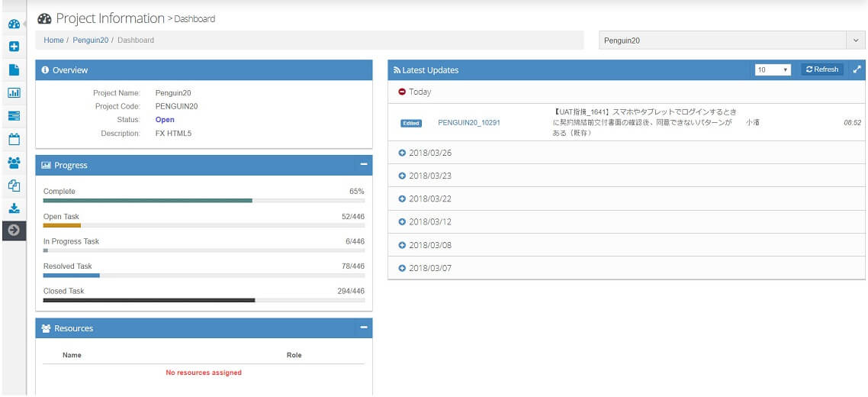Viewport: 868px width, 397px height.
Task: Expand the 2018/03/26 updates group
Action: [x=402, y=153]
